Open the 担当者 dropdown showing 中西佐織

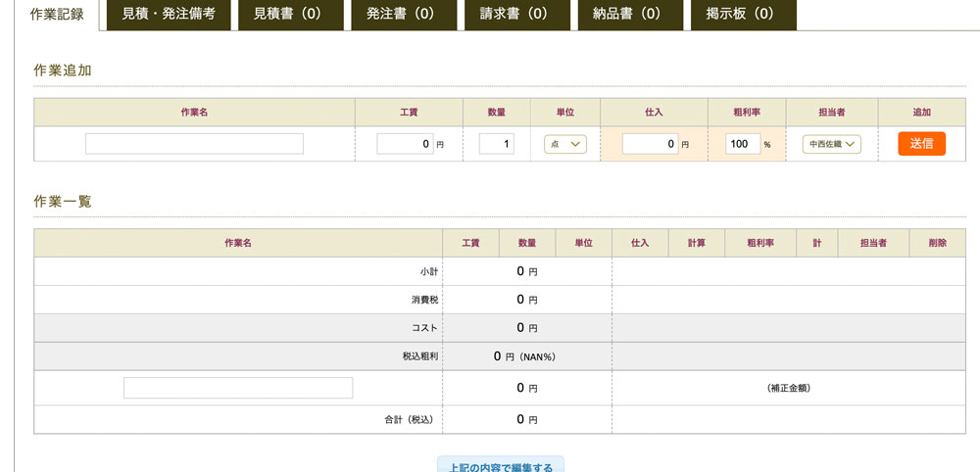click(832, 144)
